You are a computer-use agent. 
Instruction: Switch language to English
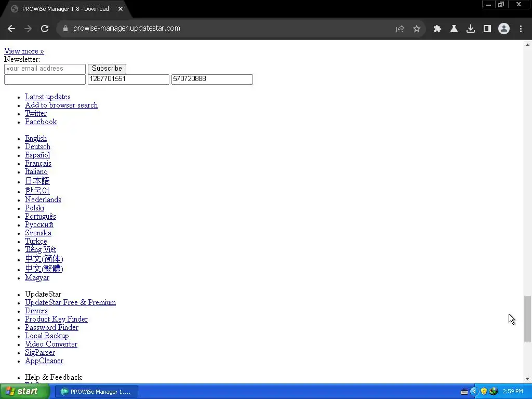tap(36, 138)
